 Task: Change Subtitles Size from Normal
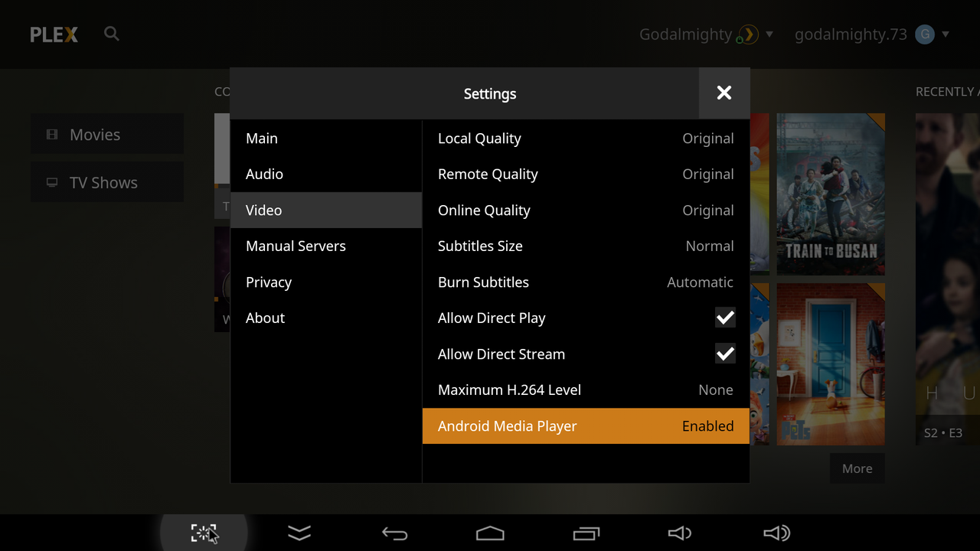coord(586,246)
